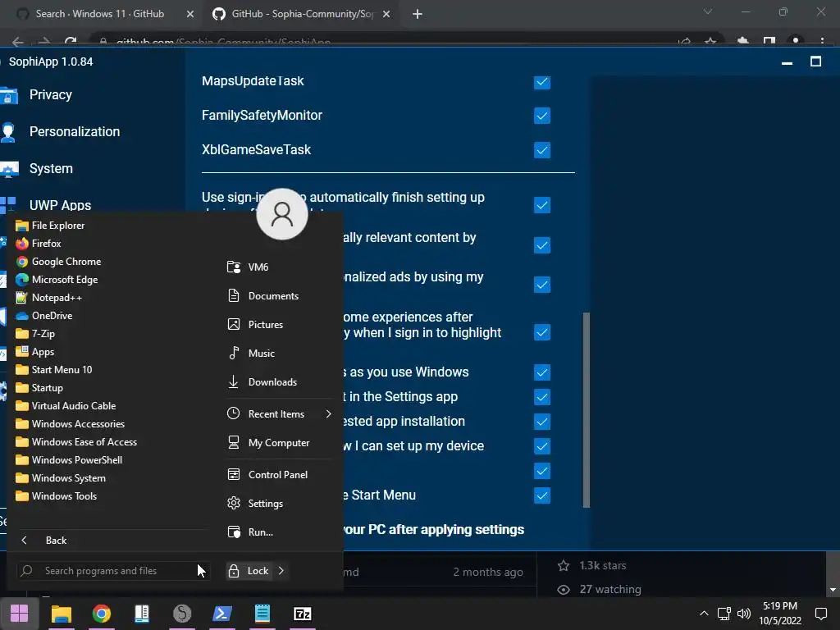Viewport: 840px width, 630px height.
Task: Expand the Startup folder
Action: pyautogui.click(x=39, y=388)
